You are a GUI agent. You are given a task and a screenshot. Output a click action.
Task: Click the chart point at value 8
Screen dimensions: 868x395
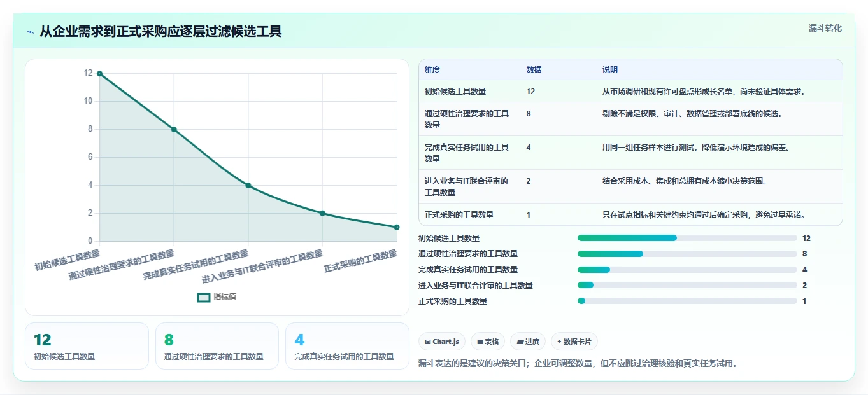tap(174, 129)
